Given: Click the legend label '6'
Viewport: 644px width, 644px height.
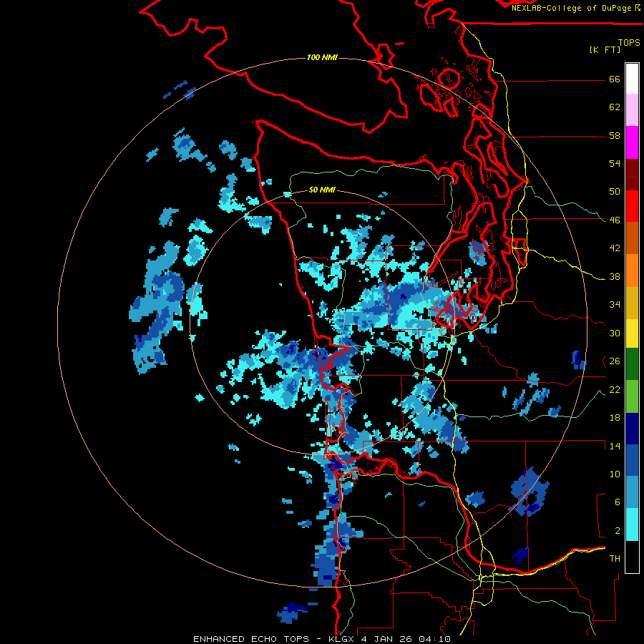Looking at the screenshot, I should (618, 502).
